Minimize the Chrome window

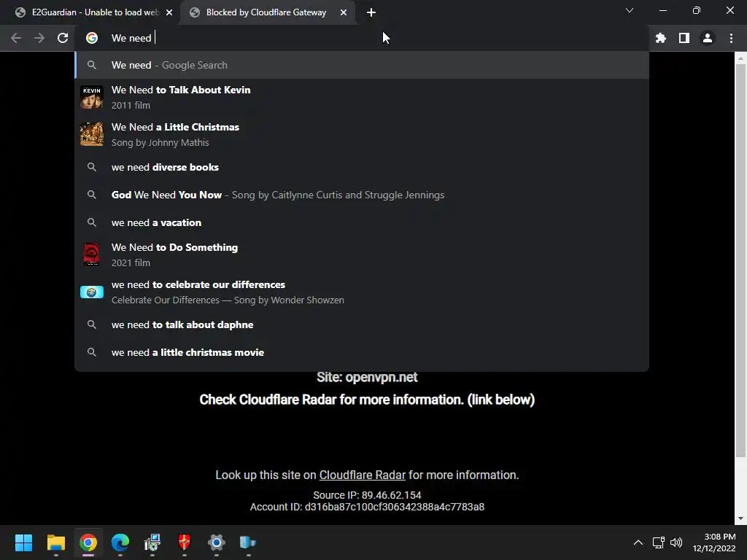[x=662, y=10]
